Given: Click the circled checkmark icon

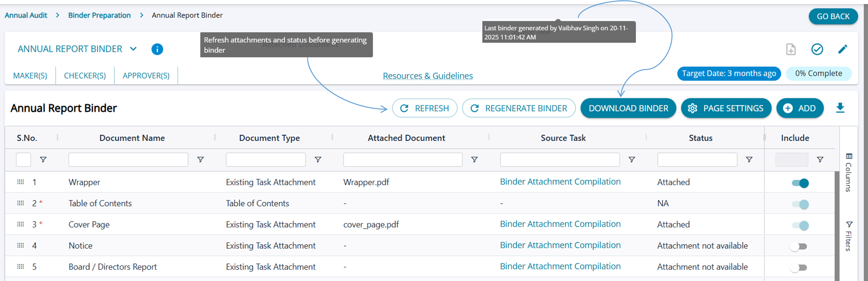Looking at the screenshot, I should pyautogui.click(x=817, y=49).
